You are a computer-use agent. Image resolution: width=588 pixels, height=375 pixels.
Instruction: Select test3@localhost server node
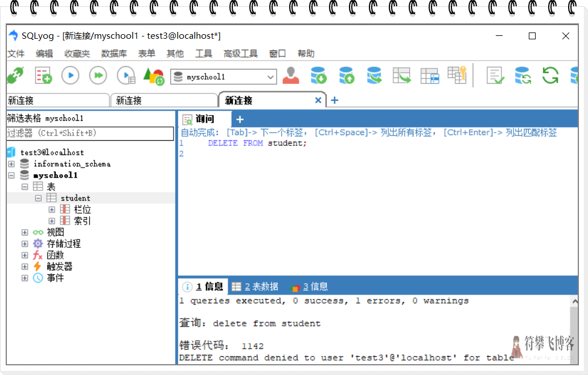click(52, 152)
